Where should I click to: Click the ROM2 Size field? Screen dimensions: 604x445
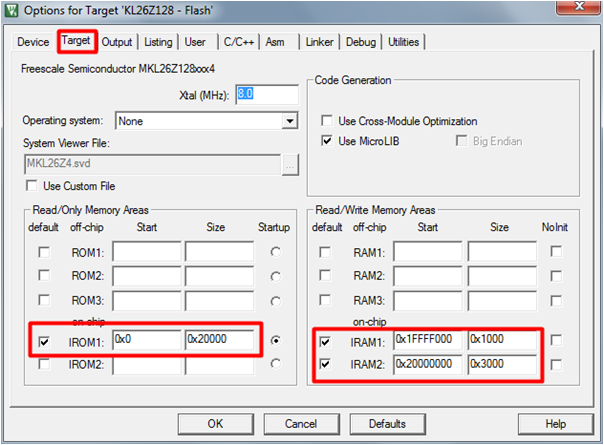(219, 275)
